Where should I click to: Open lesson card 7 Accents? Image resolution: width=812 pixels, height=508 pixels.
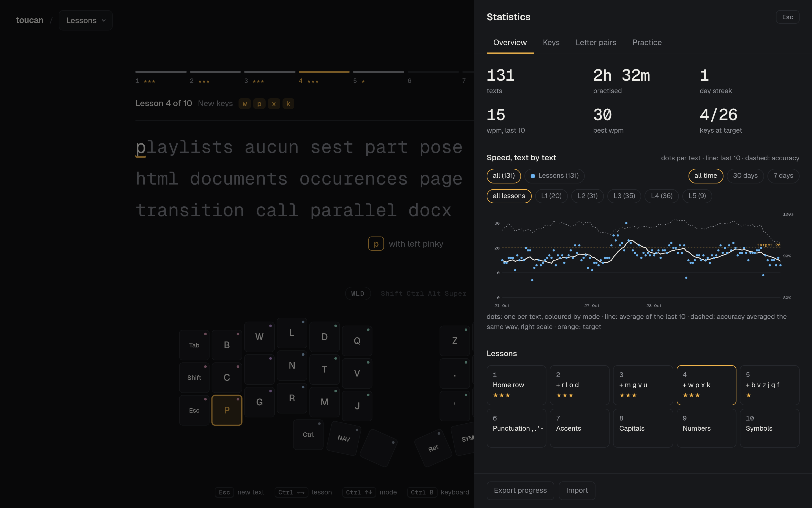click(x=579, y=428)
